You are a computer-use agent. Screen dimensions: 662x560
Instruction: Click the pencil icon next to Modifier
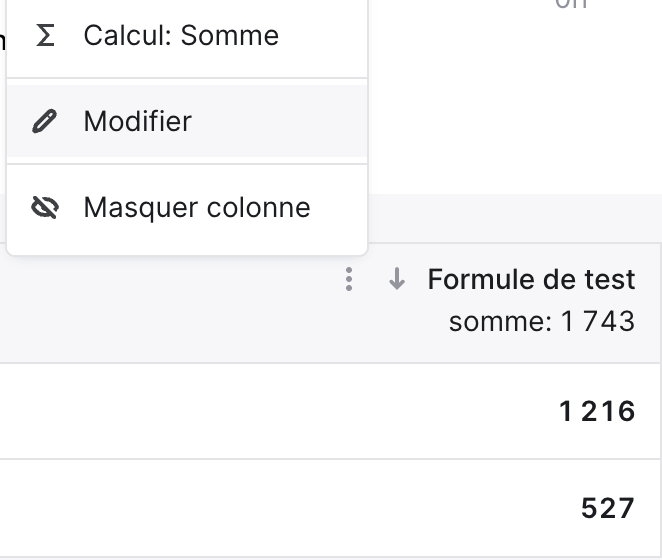[45, 121]
